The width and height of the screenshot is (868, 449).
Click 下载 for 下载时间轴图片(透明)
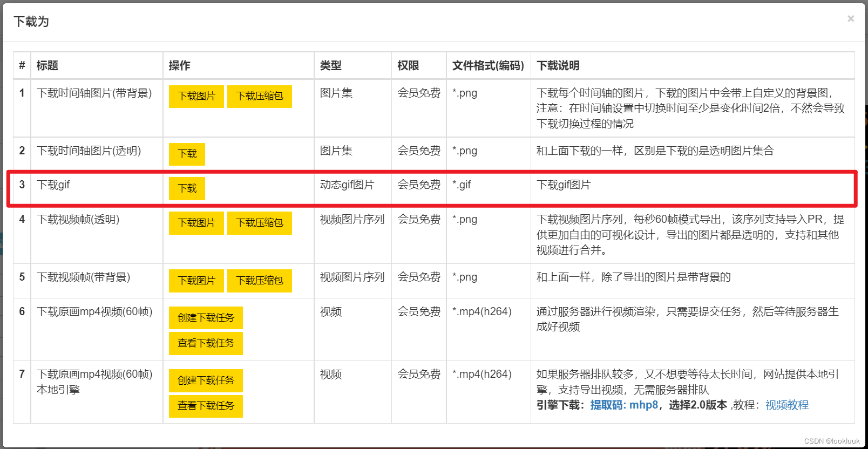tap(187, 154)
